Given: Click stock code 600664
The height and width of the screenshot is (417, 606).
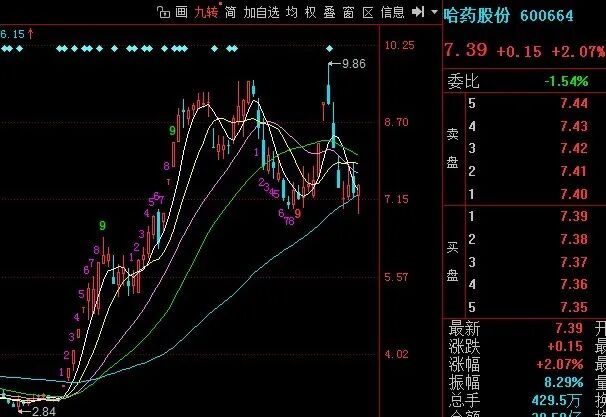Looking at the screenshot, I should pyautogui.click(x=546, y=16).
